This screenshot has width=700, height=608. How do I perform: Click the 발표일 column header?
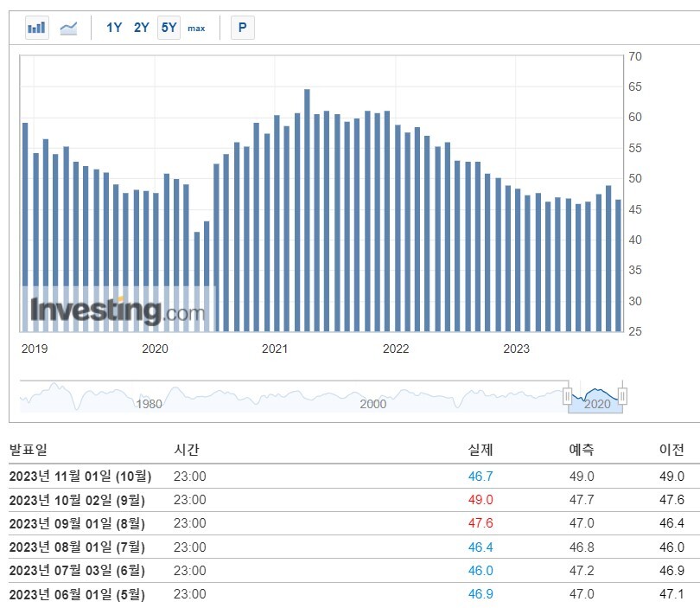click(x=29, y=450)
